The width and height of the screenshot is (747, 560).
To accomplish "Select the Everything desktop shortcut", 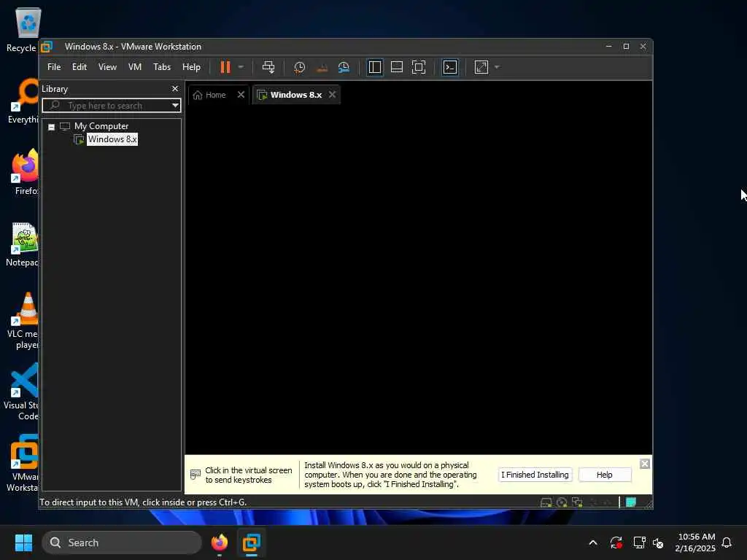I will pyautogui.click(x=23, y=101).
